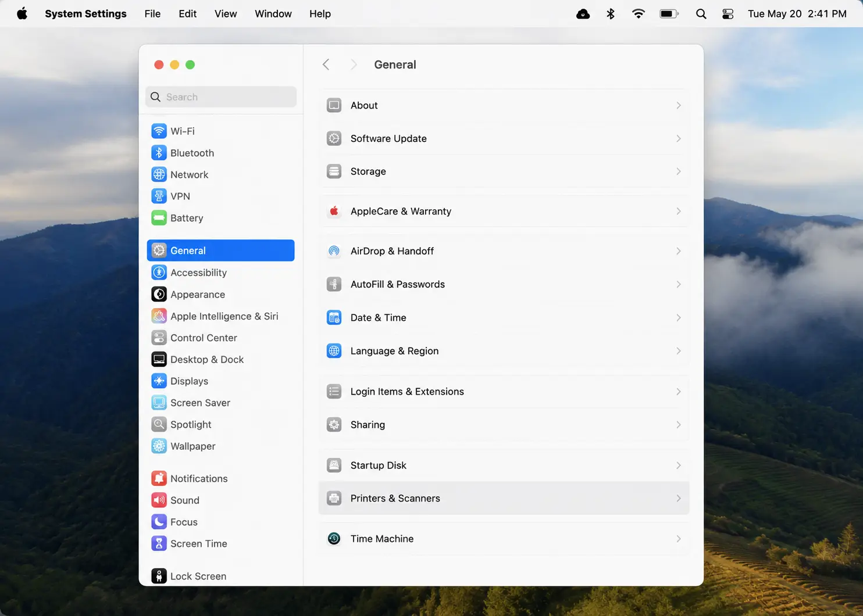Click the Lock Screen sidebar icon
The width and height of the screenshot is (863, 616).
click(x=159, y=576)
